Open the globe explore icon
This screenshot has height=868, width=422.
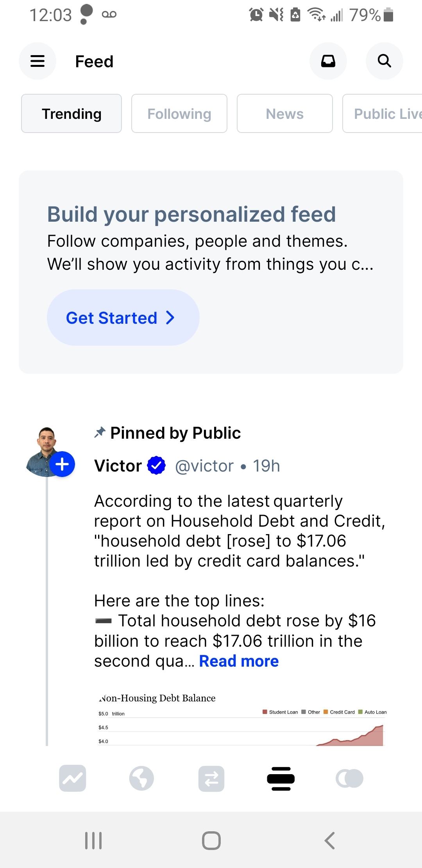point(141,778)
